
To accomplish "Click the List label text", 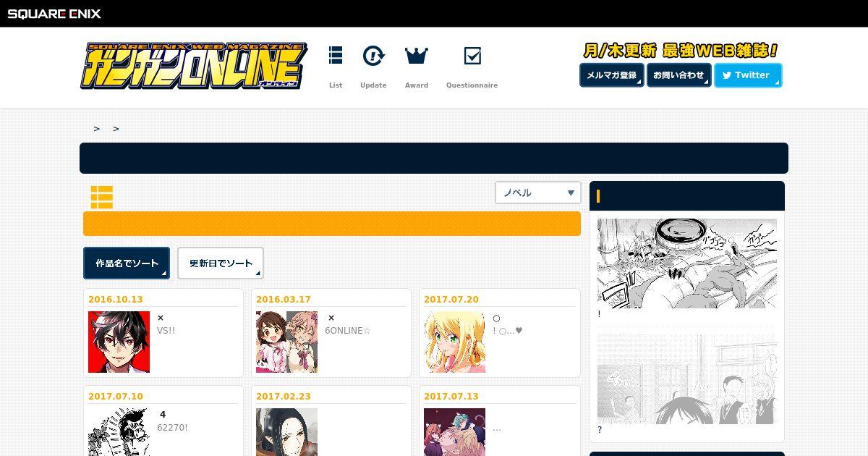I will pyautogui.click(x=336, y=85).
